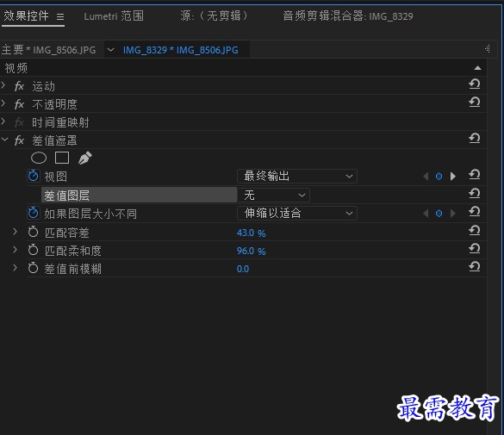
Task: Add or remove keyframe for 视图
Action: click(x=439, y=177)
